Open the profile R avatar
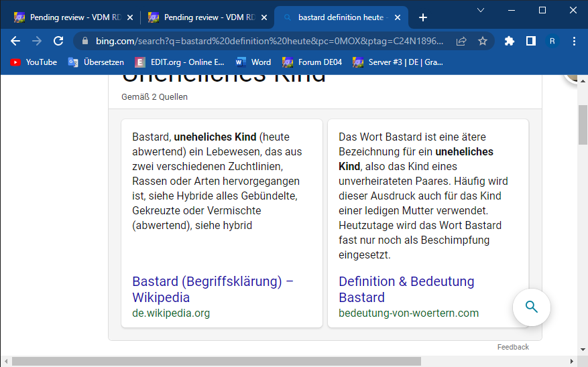The image size is (588, 367). coord(552,41)
